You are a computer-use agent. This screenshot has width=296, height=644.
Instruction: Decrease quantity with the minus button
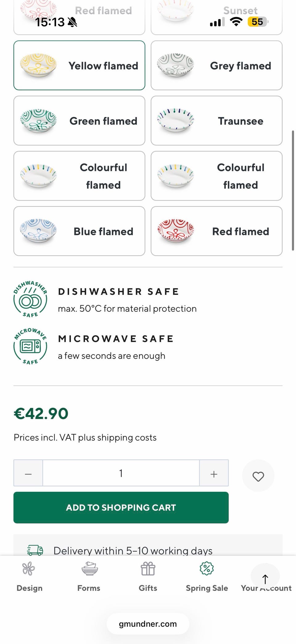point(28,474)
